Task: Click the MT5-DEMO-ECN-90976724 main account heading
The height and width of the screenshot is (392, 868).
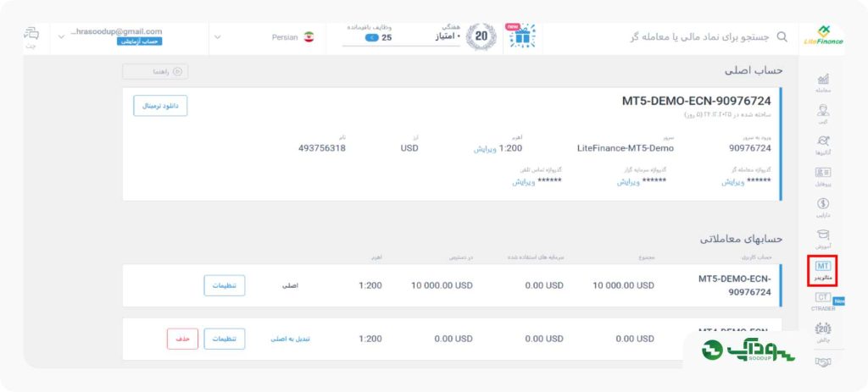Action: click(x=697, y=102)
